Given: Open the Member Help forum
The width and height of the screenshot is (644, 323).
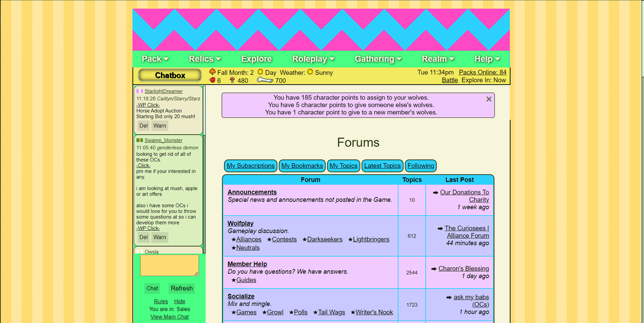Looking at the screenshot, I should click(x=247, y=264).
